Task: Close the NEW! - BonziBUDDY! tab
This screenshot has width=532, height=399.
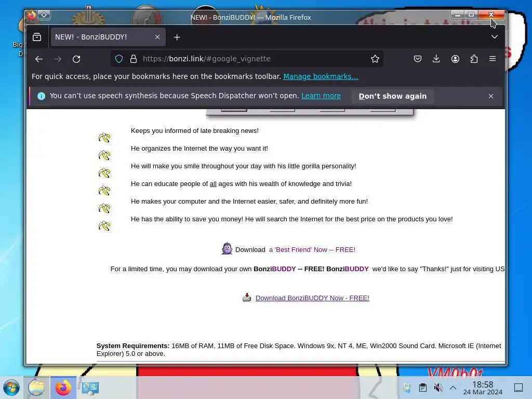Action: click(x=157, y=37)
